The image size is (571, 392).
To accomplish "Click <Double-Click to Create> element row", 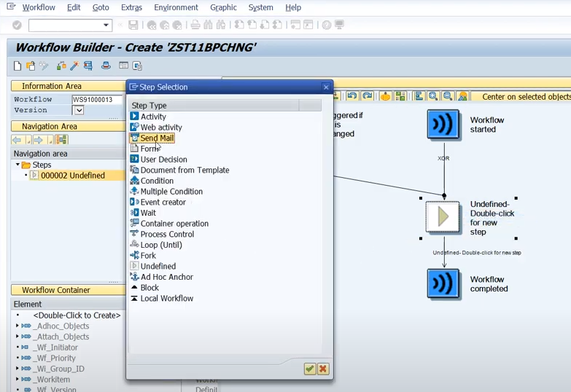I will tap(77, 315).
